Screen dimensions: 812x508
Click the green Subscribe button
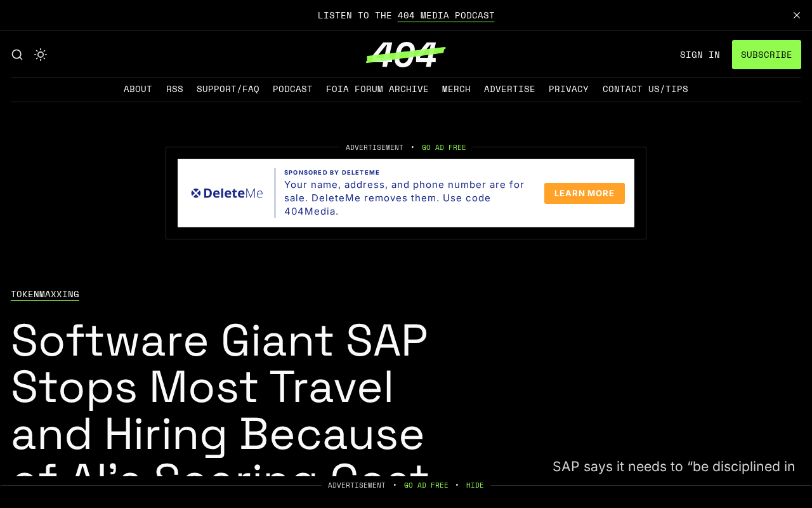(766, 55)
